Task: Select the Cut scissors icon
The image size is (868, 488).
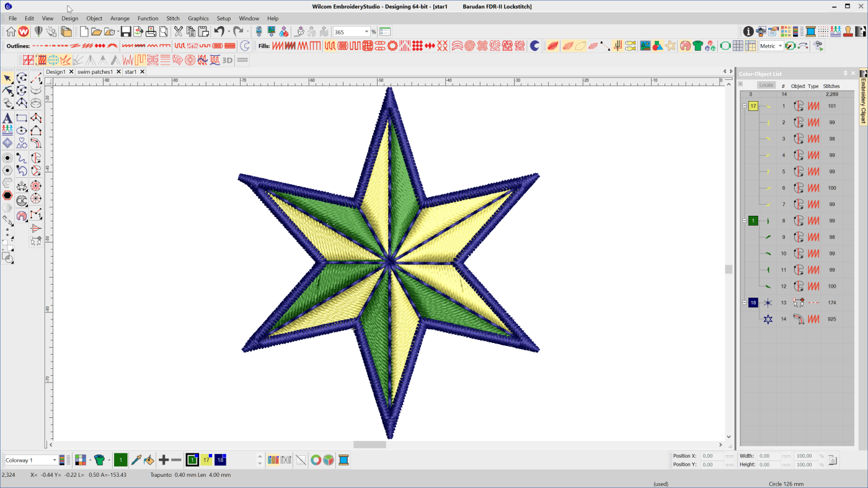Action: (x=179, y=32)
